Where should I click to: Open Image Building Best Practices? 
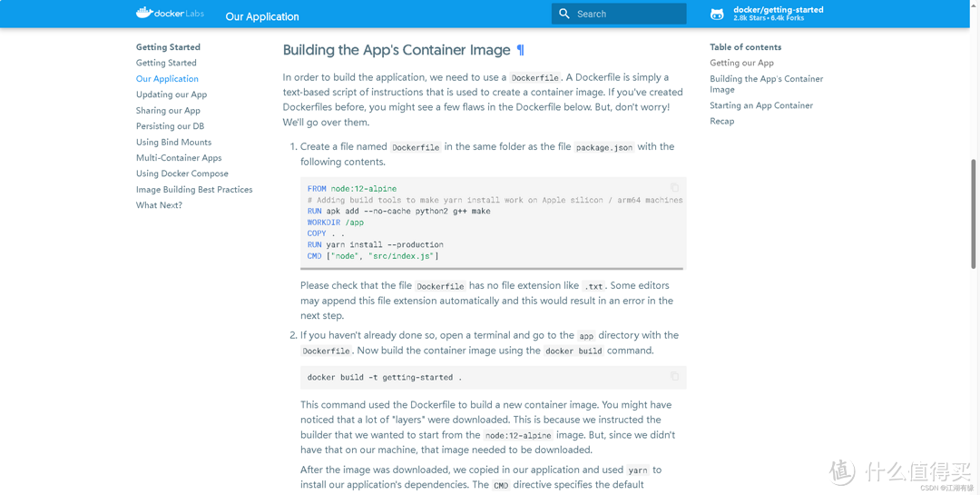pos(194,190)
